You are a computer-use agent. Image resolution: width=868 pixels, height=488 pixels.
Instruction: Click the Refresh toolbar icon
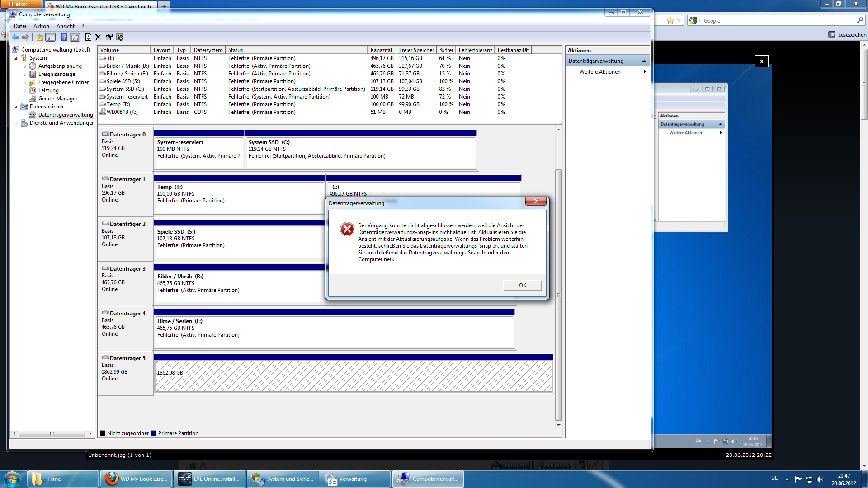point(88,38)
